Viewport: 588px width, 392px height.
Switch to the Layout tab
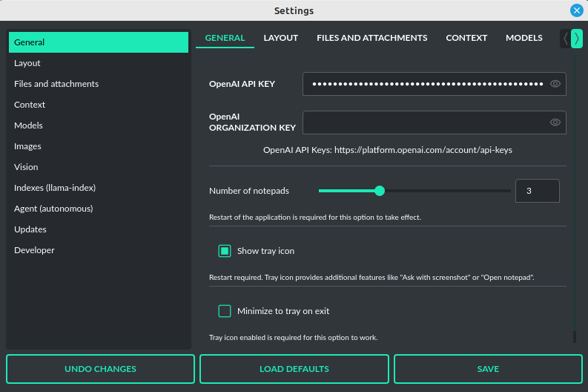[x=280, y=38]
